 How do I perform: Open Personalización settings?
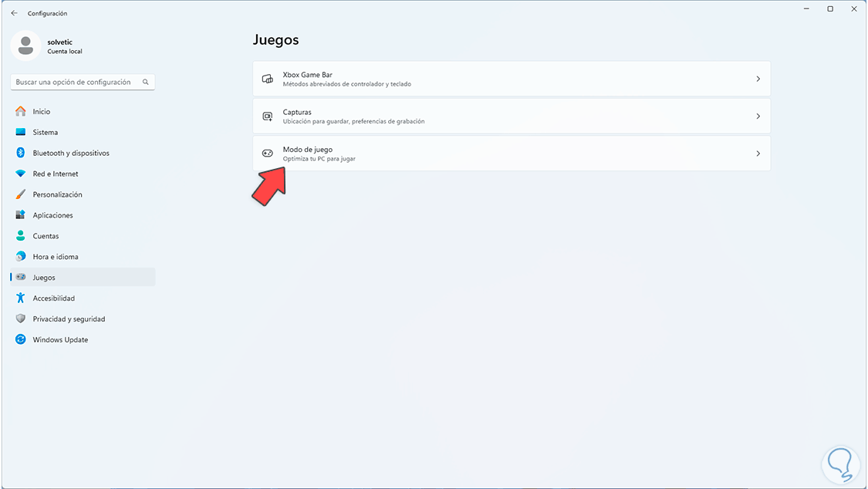click(x=83, y=194)
